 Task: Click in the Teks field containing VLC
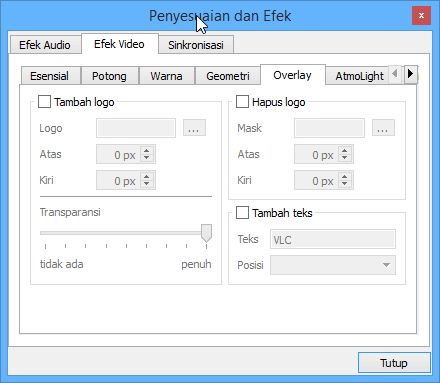pyautogui.click(x=333, y=239)
